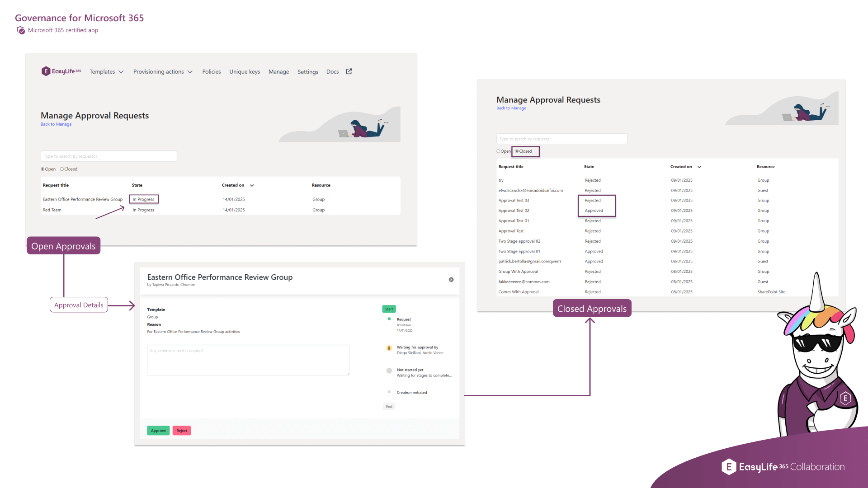Click the green Approve button
Image resolution: width=868 pixels, height=488 pixels.
[x=158, y=431]
